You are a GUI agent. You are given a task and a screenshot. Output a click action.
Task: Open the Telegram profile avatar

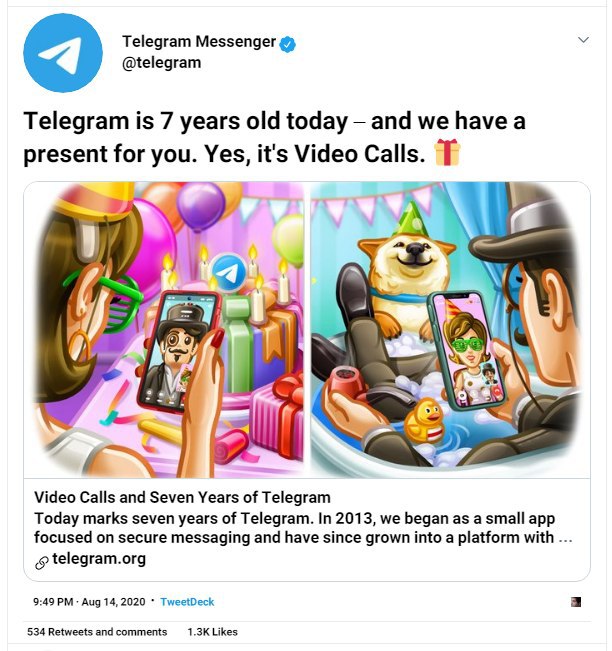point(63,53)
